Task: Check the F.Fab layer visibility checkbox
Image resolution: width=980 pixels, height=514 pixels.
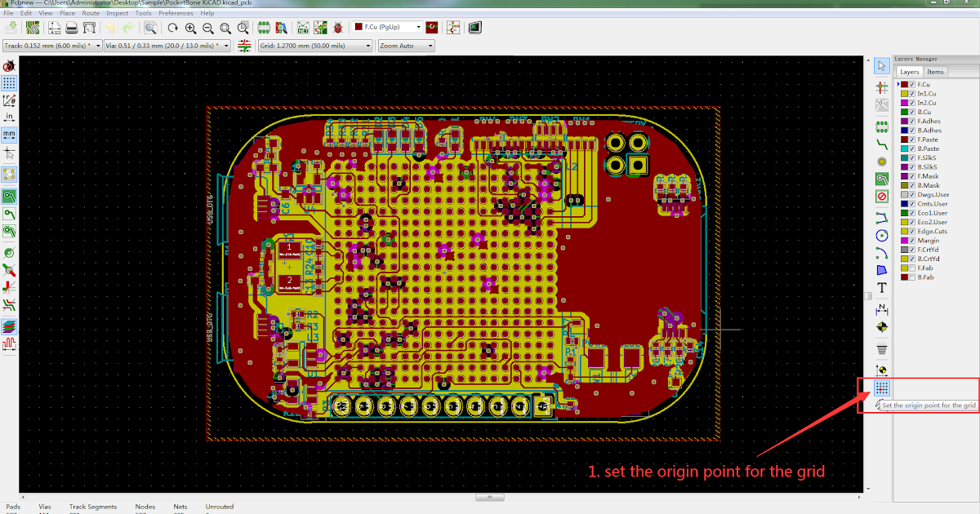Action: tap(912, 268)
